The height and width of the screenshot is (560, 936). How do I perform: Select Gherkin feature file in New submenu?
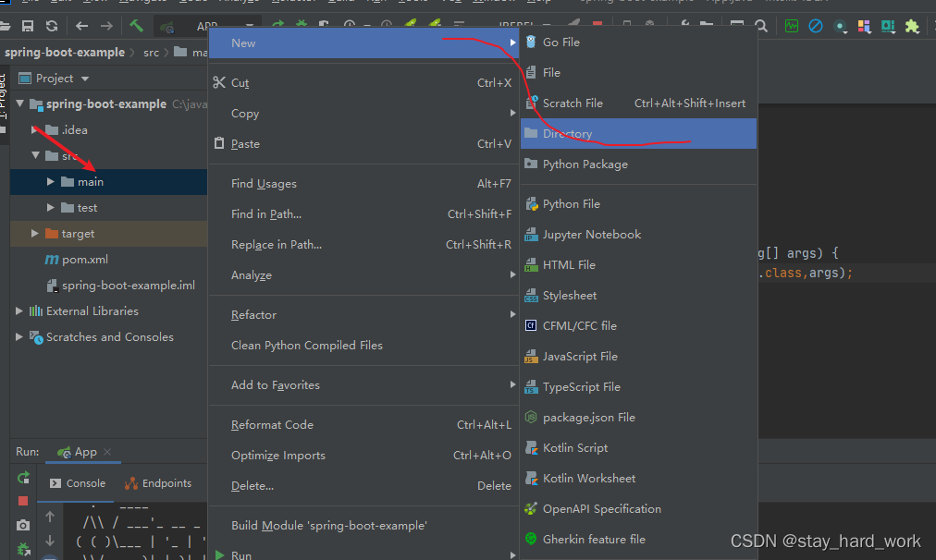tap(638, 539)
